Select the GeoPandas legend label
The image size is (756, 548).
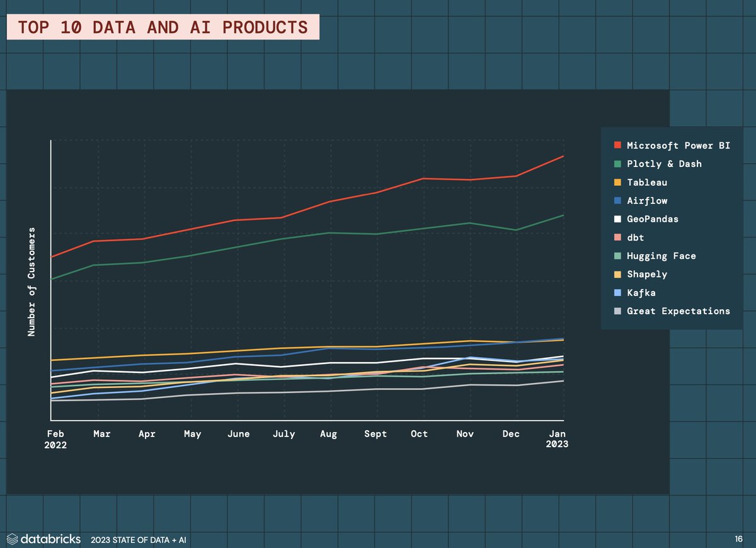click(x=653, y=219)
